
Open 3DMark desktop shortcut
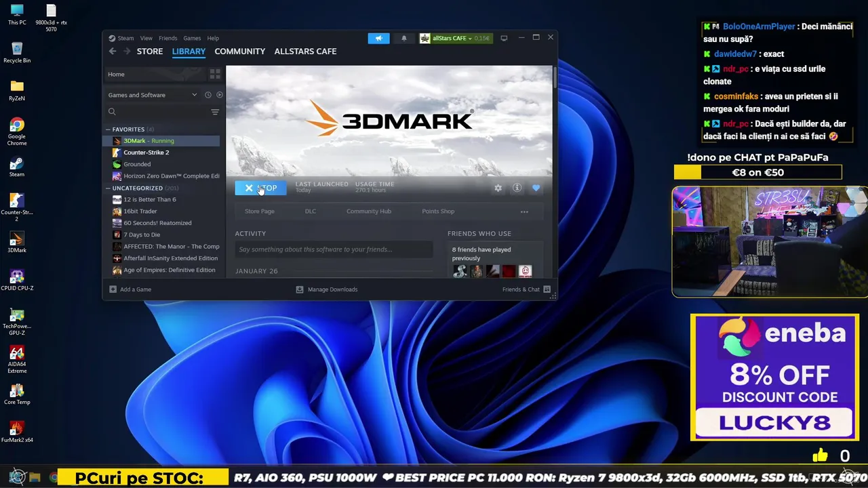[x=17, y=243]
